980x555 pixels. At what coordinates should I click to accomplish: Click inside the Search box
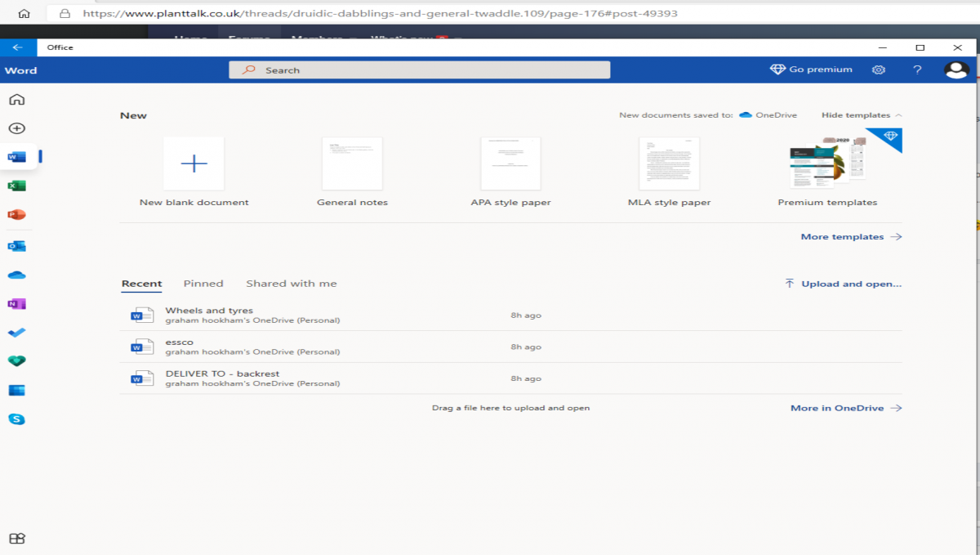(x=420, y=70)
